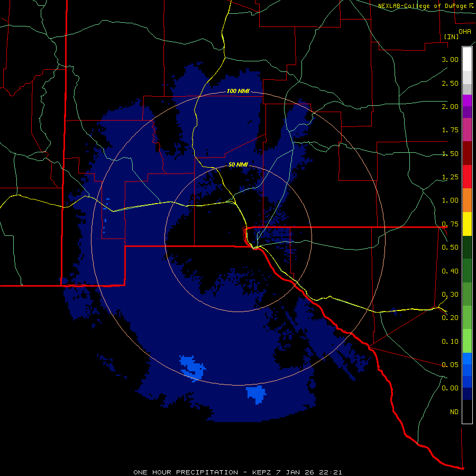Click the brighter blue cell crossing 100 NMI ring
The width and height of the screenshot is (476, 476).
[193, 368]
